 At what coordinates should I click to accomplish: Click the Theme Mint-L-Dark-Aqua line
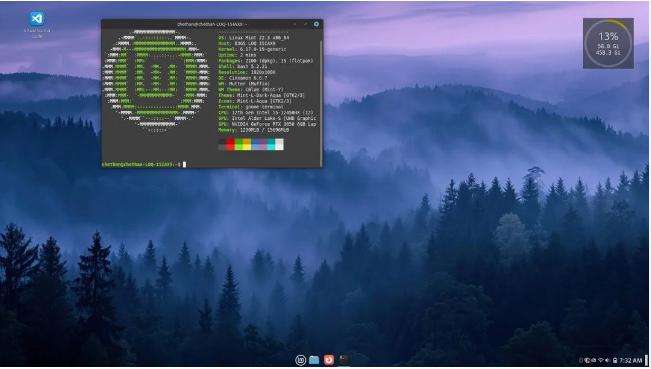click(261, 95)
